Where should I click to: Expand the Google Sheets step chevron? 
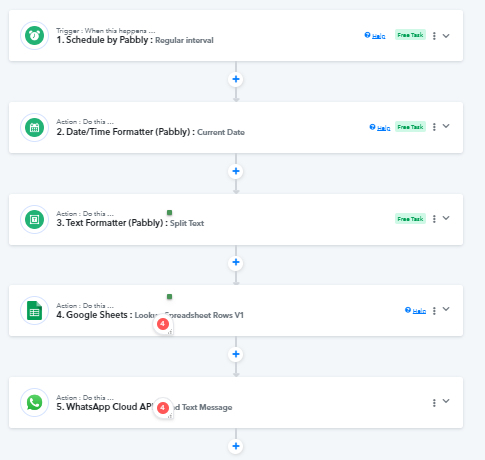446,309
